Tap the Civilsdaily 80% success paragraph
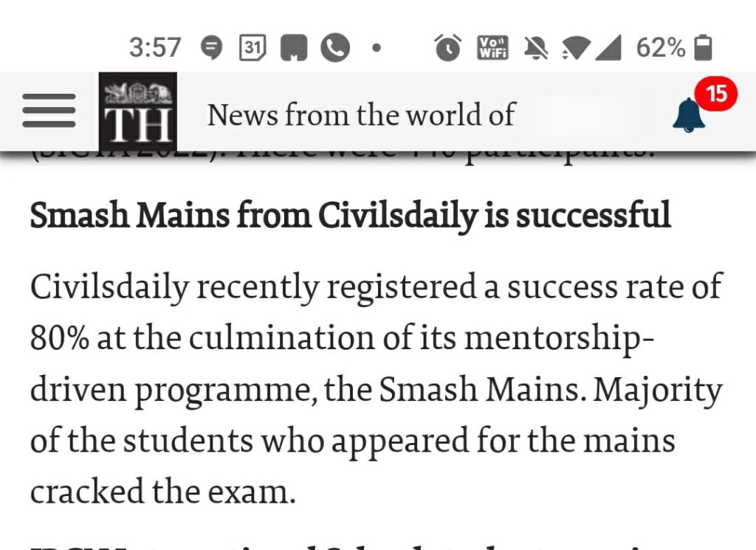This screenshot has height=550, width=756. [376, 389]
